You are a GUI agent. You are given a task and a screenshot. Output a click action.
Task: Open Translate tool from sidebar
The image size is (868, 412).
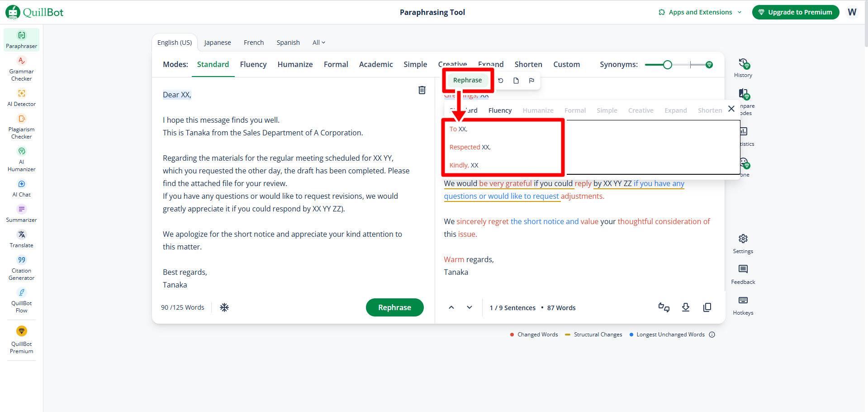point(21,239)
